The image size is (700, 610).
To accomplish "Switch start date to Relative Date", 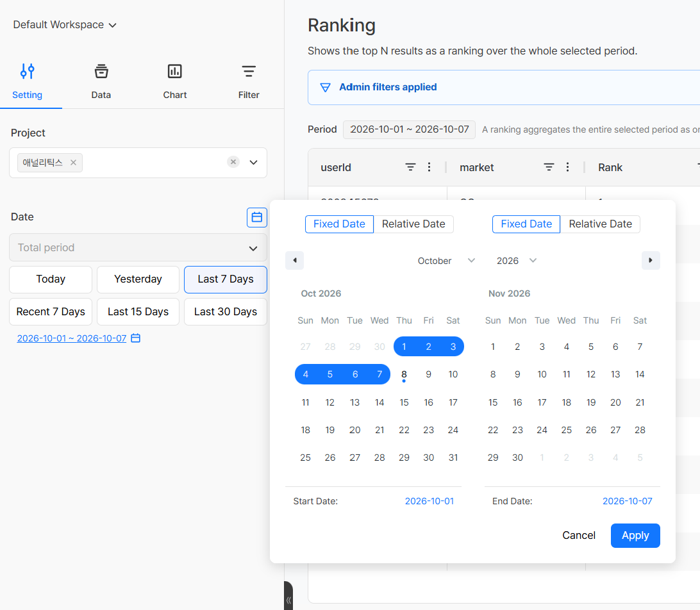I will [413, 224].
